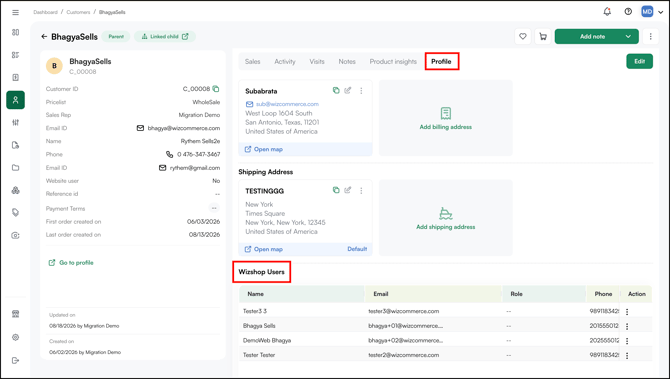Viewport: 670px width, 379px height.
Task: Open actions menu for DemoWeb Bhagya
Action: pos(627,341)
